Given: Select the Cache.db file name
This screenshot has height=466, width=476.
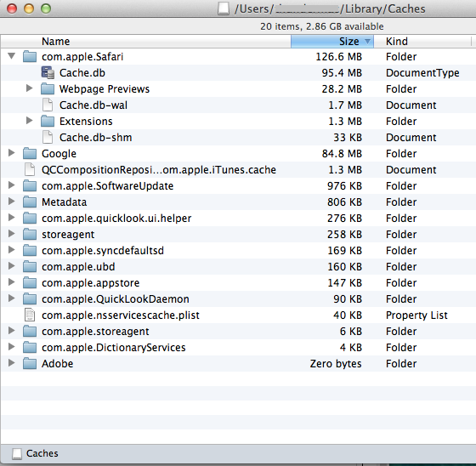Looking at the screenshot, I should coord(82,73).
